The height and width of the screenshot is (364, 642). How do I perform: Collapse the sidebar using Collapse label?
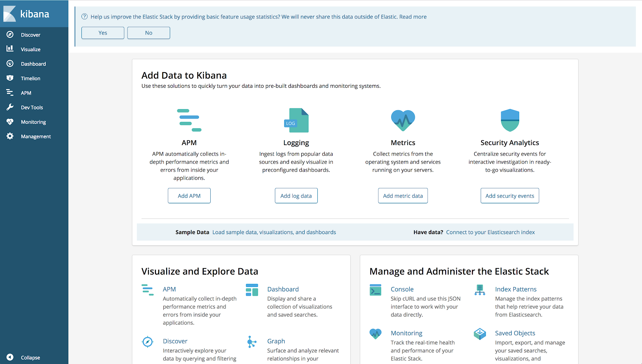[x=30, y=358]
